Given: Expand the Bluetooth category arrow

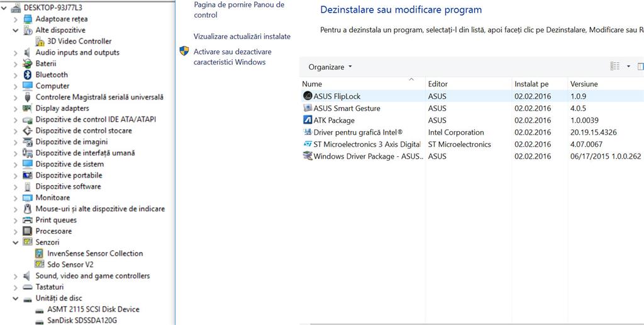Looking at the screenshot, I should pos(16,74).
